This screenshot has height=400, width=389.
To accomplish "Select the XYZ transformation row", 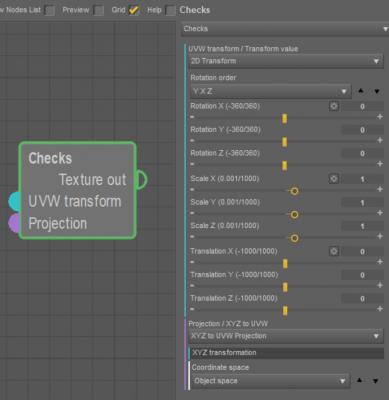I will (x=286, y=353).
